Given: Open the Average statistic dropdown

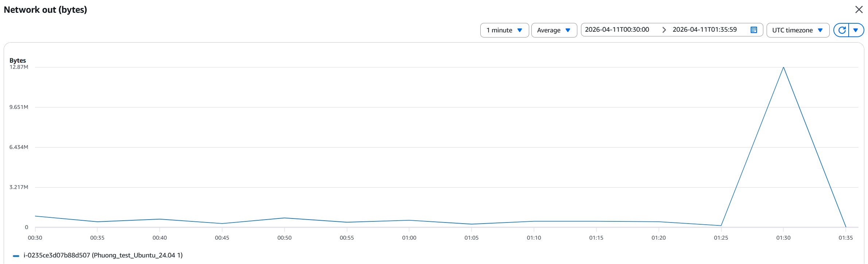Looking at the screenshot, I should [554, 30].
